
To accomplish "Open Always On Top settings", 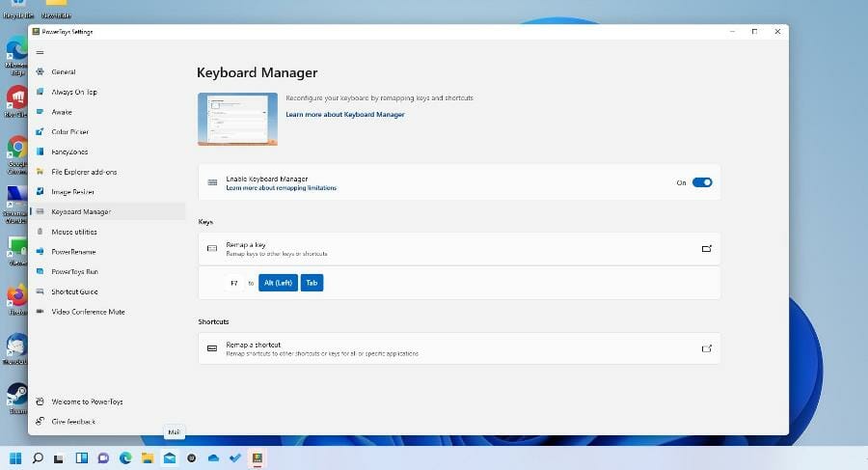I will pyautogui.click(x=73, y=92).
